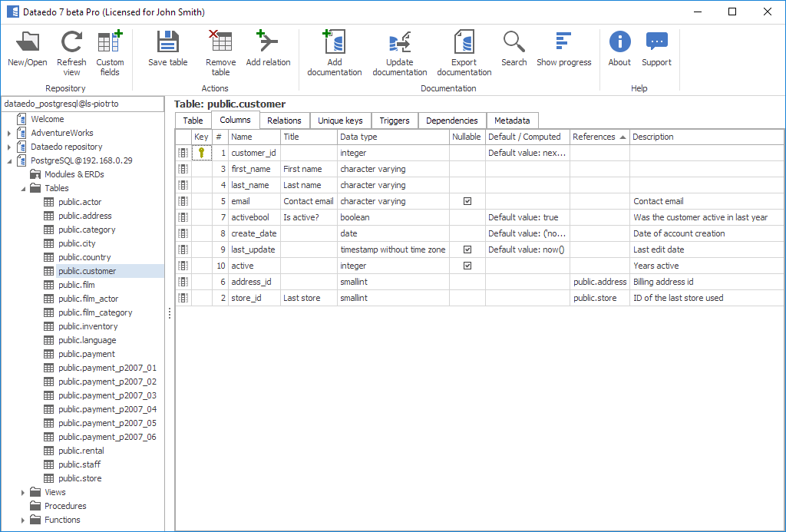Toggle Nullable checkbox for last_update row

pyautogui.click(x=467, y=249)
